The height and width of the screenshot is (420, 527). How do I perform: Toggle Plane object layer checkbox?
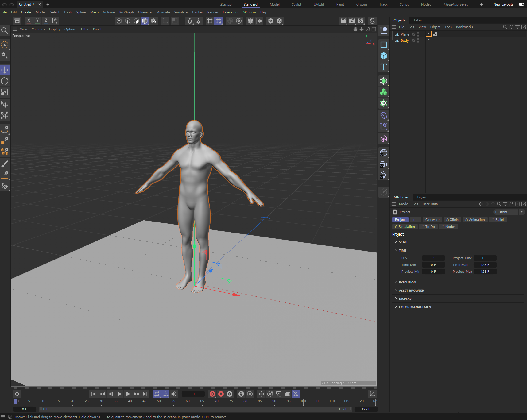[x=414, y=34]
